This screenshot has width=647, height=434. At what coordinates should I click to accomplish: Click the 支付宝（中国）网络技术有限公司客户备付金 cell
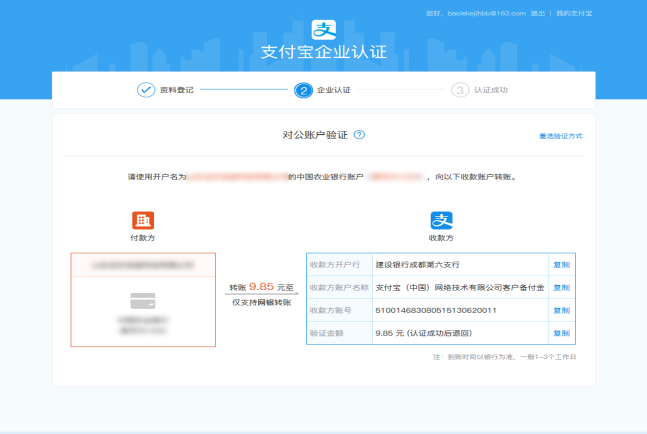coord(460,288)
